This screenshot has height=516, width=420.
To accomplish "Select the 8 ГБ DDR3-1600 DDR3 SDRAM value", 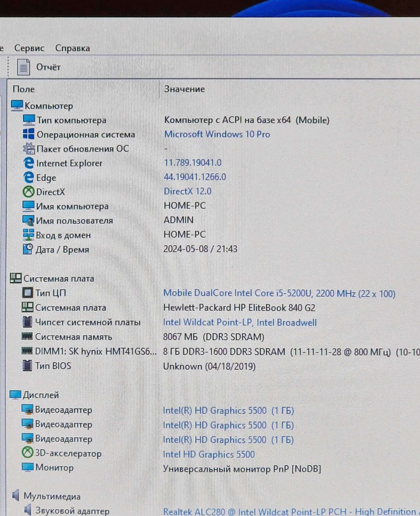I will click(291, 351).
